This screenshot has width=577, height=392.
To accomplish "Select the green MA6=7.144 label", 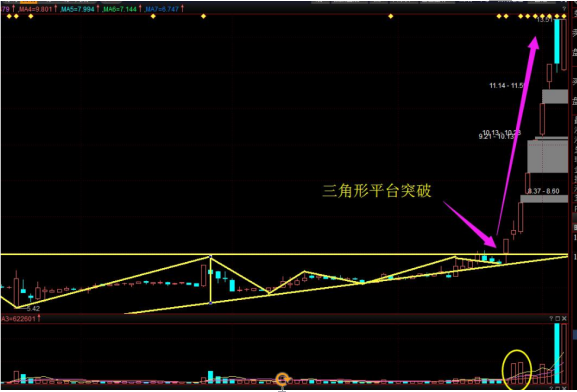I will 120,9.
